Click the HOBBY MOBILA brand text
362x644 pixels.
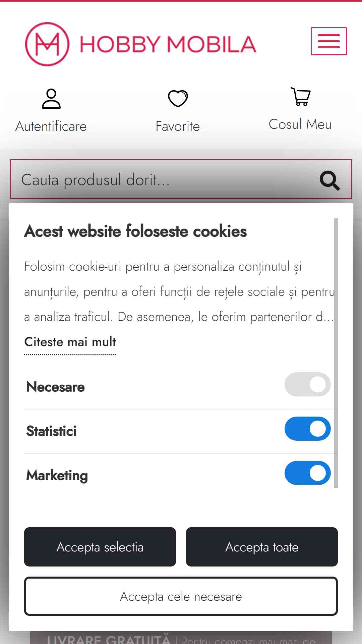tap(168, 44)
